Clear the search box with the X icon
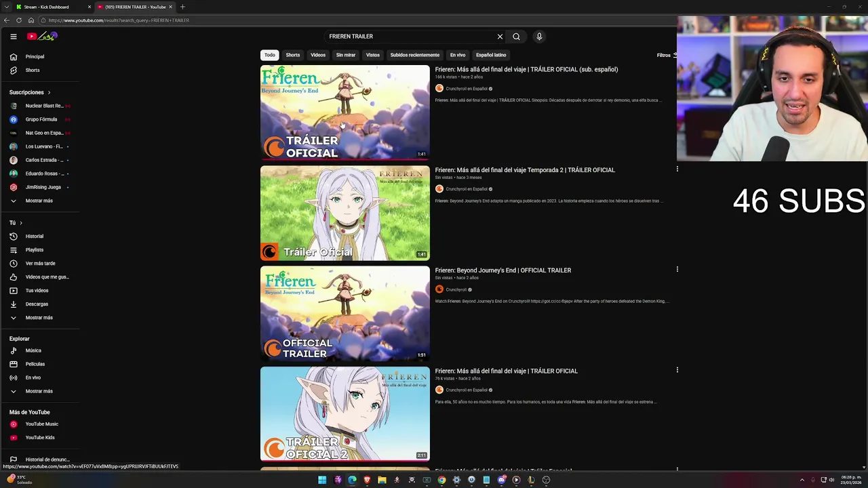The image size is (868, 488). pos(500,37)
